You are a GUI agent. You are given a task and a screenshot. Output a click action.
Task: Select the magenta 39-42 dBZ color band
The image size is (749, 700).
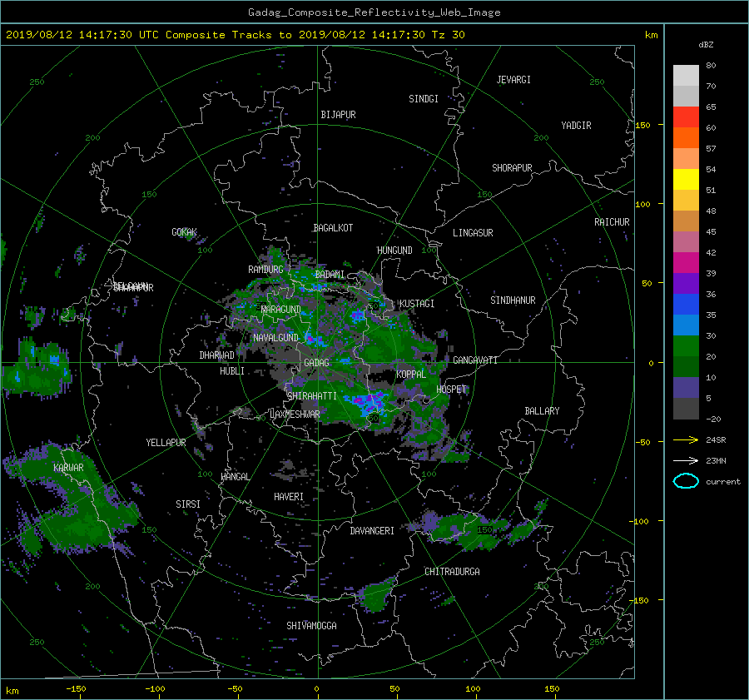tap(686, 263)
